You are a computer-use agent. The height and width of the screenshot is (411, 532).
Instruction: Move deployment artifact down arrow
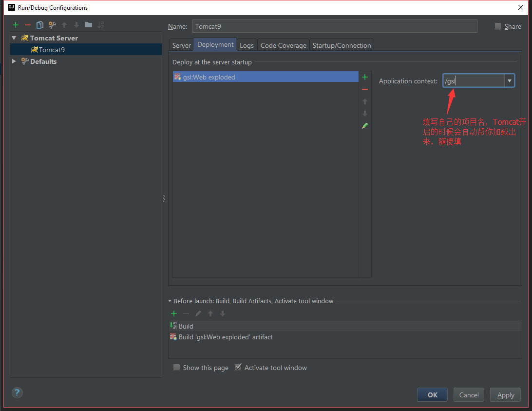tap(365, 114)
